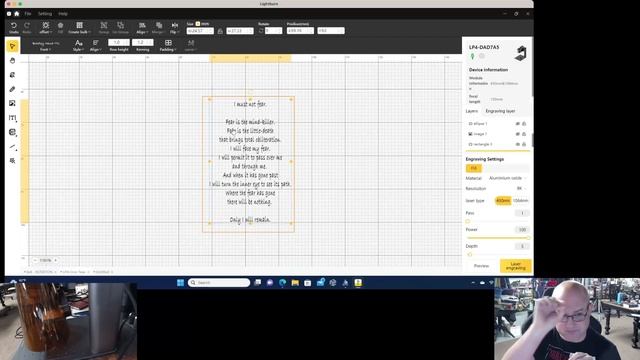Click the Row height input field
Image resolution: width=640 pixels, height=360 pixels.
click(119, 42)
